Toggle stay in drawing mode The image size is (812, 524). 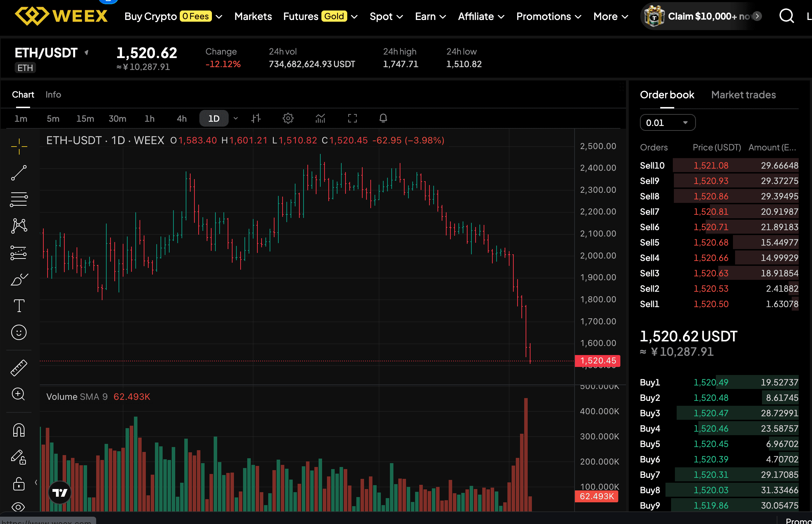[x=19, y=457]
